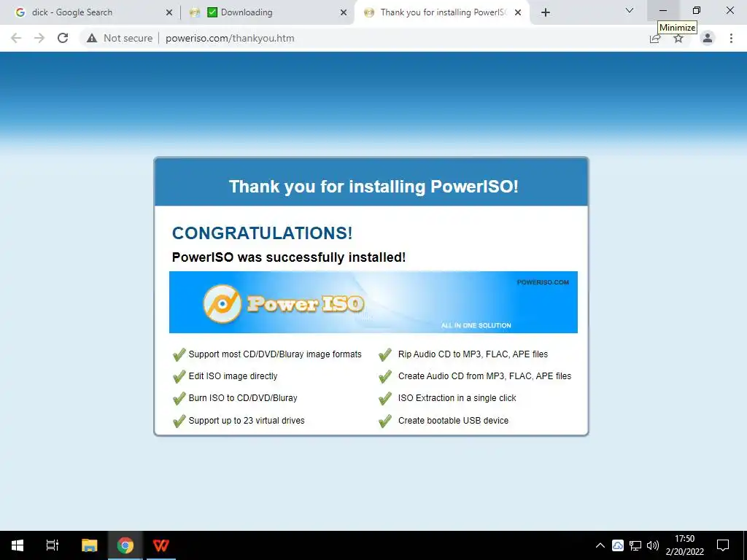Open WPS Office from the taskbar

pos(161,545)
